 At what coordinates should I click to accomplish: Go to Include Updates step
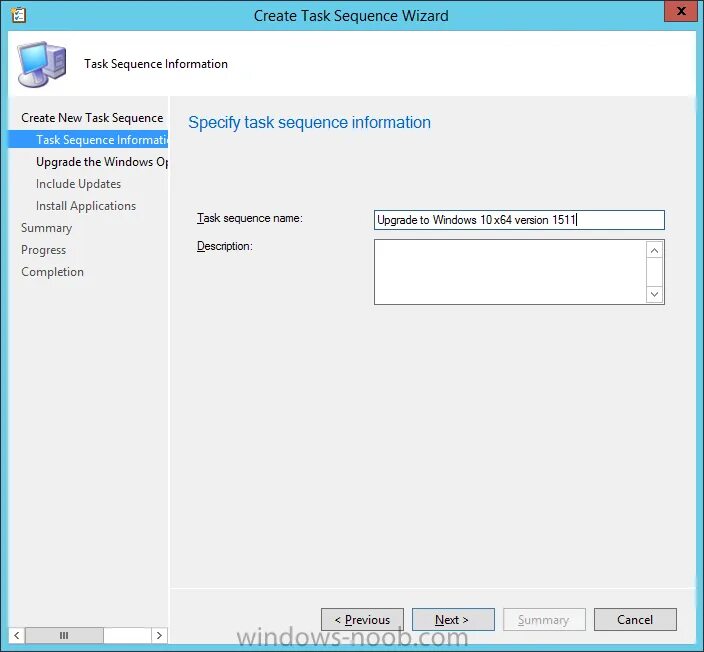click(79, 184)
